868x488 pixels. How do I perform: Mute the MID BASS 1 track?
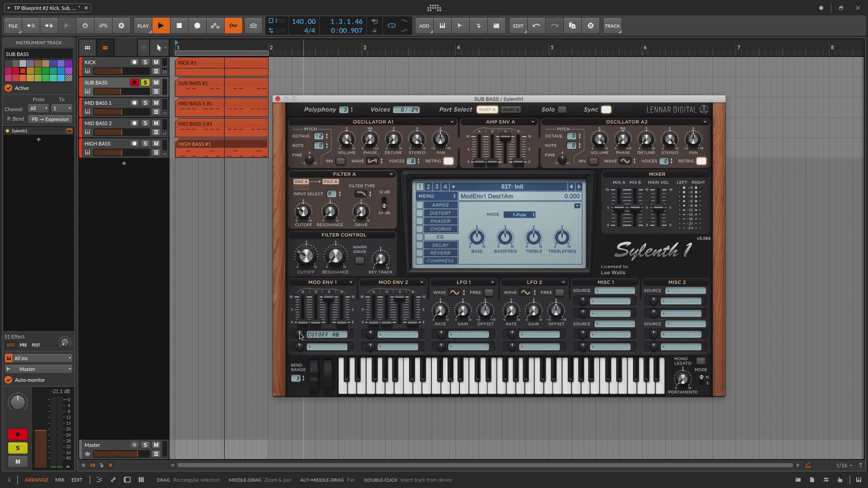pyautogui.click(x=156, y=103)
